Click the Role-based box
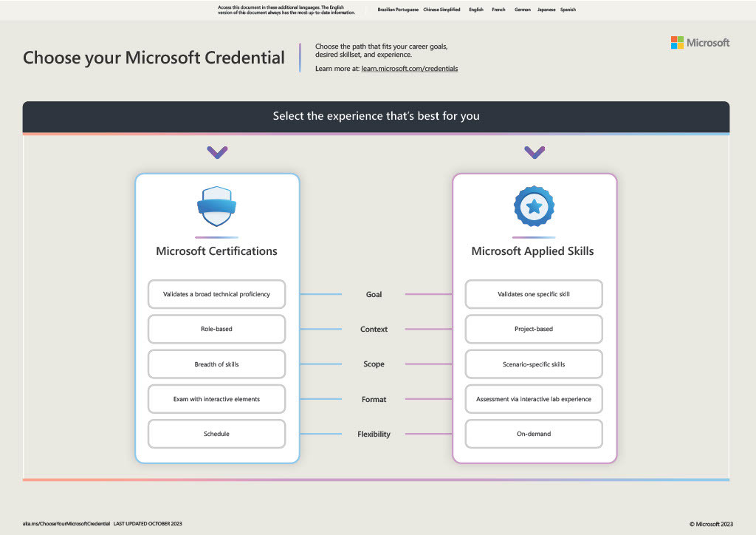 (216, 329)
